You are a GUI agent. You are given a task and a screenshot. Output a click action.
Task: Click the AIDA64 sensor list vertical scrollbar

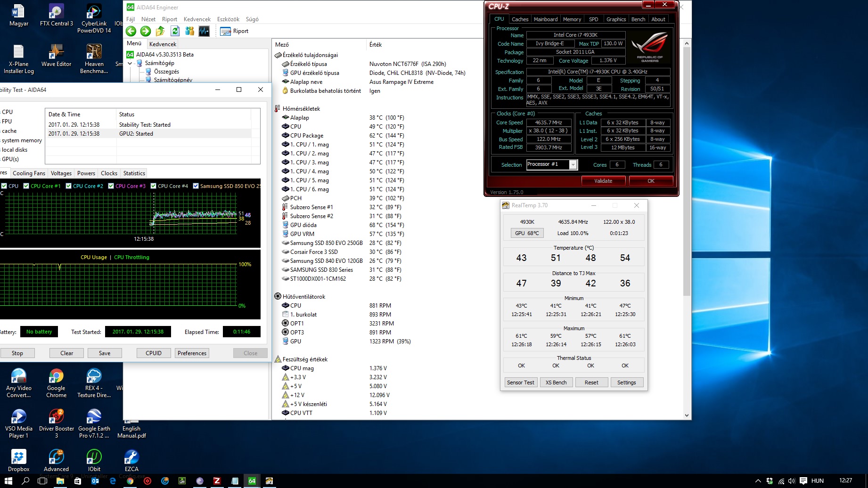687,171
